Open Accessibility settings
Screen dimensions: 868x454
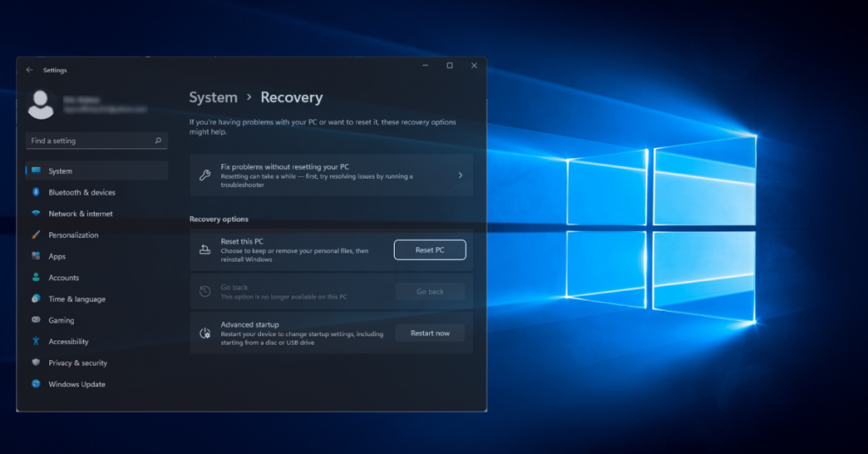[69, 341]
